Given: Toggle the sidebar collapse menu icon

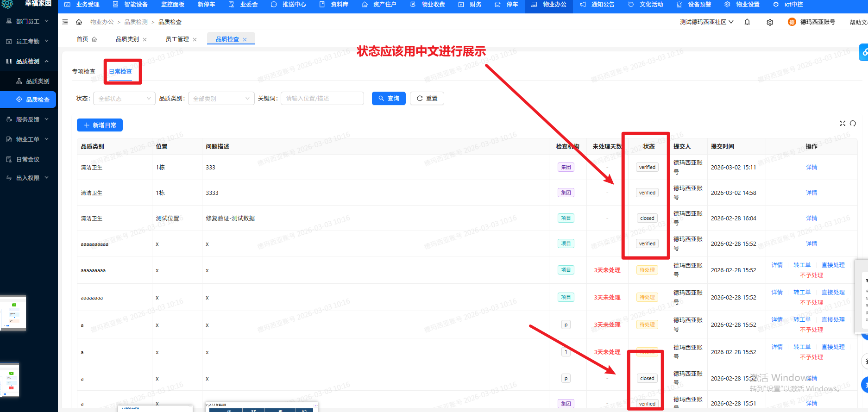Looking at the screenshot, I should [65, 22].
